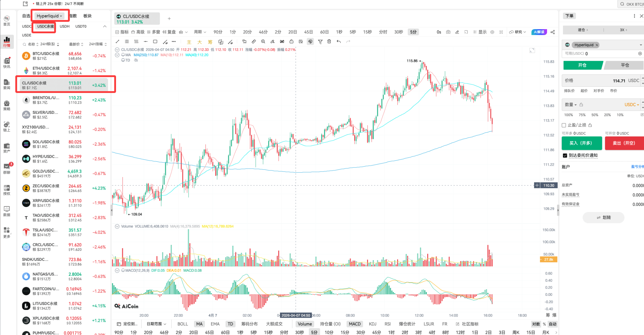
Task: Uncheck 到达委托价通知 notification checkbox
Action: point(565,155)
